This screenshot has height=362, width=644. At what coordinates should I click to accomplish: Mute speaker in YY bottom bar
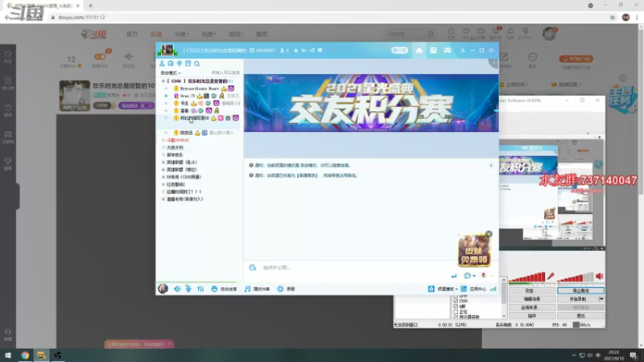(177, 289)
